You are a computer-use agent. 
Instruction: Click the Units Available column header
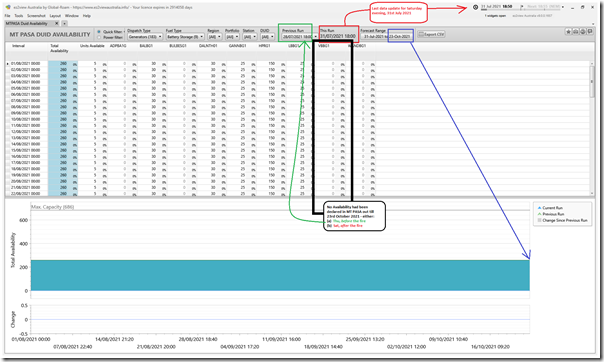coord(92,46)
